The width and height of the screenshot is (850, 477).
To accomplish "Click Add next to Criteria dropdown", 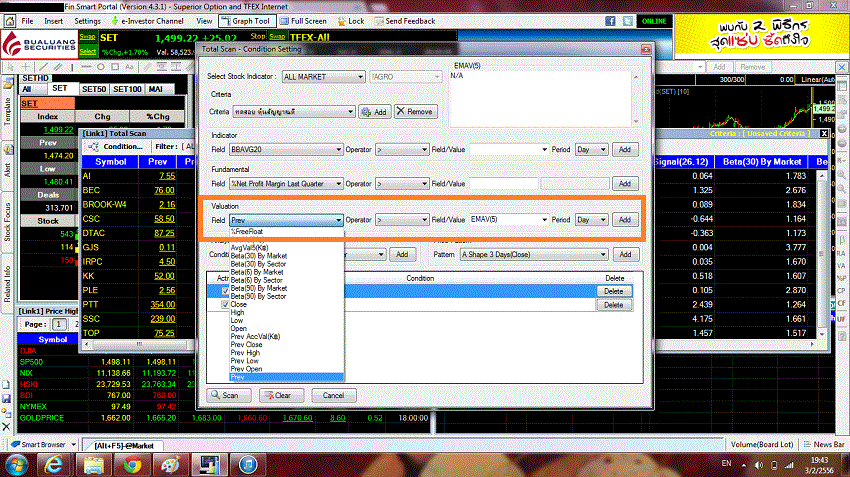I will tap(375, 112).
